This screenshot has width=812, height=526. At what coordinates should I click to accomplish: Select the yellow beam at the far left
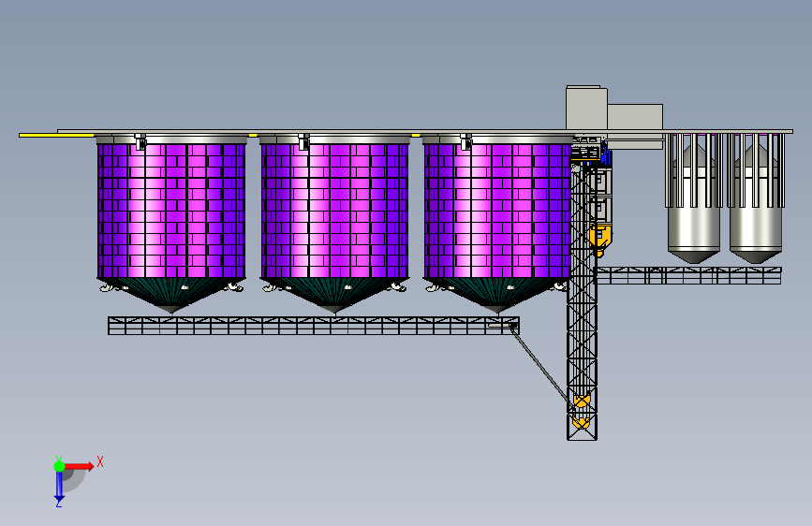[x=57, y=135]
